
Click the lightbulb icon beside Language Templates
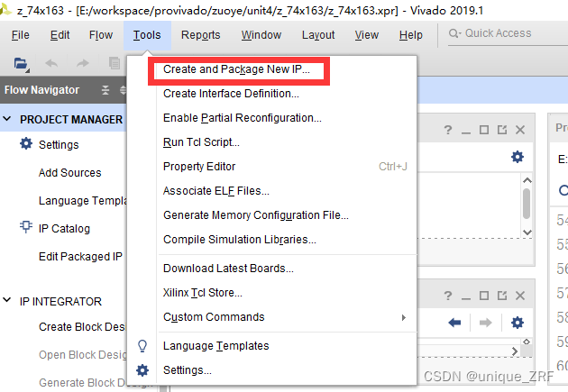[x=142, y=346]
